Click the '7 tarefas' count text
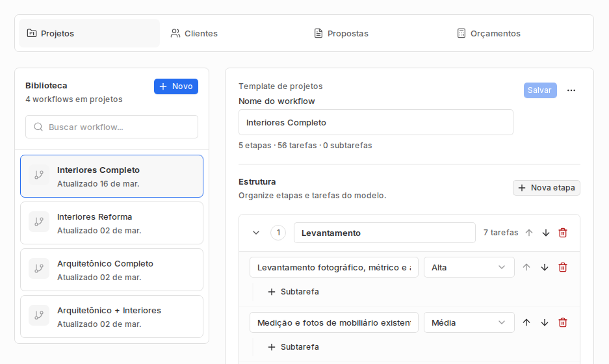Screen dimensions: 609x364 pos(500,232)
